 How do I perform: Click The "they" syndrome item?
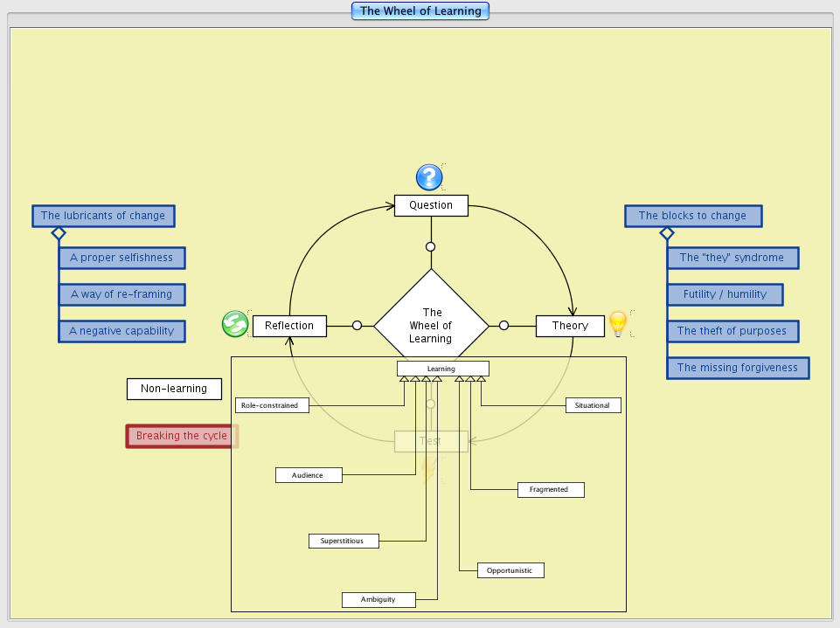[732, 258]
